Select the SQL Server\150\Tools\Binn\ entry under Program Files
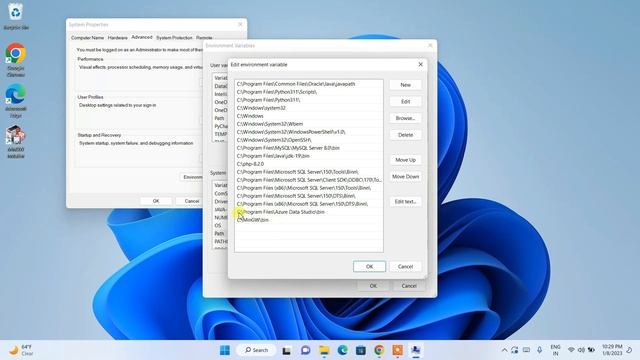Image resolution: width=640 pixels, height=360 pixels. 309,172
